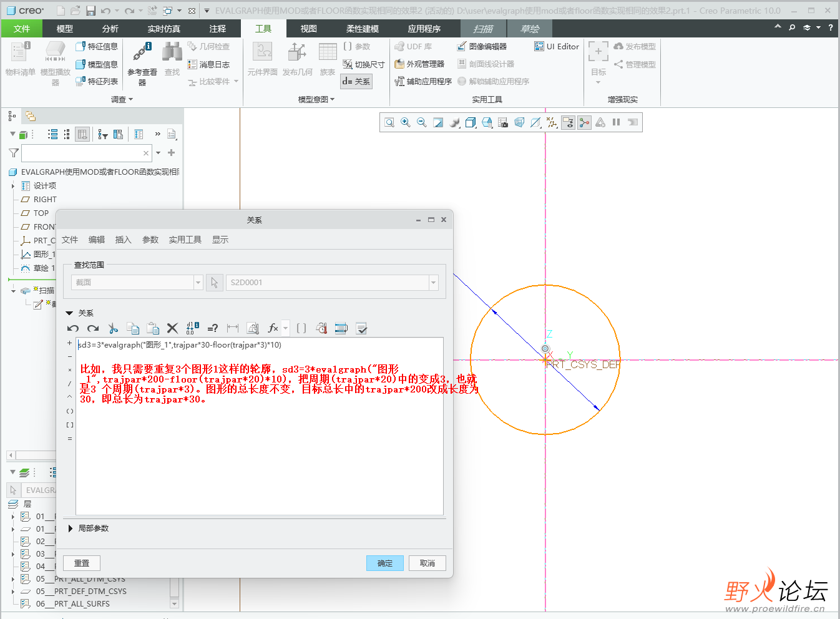Switch to the layer tree folder tab
The image size is (840, 619).
pos(31,116)
